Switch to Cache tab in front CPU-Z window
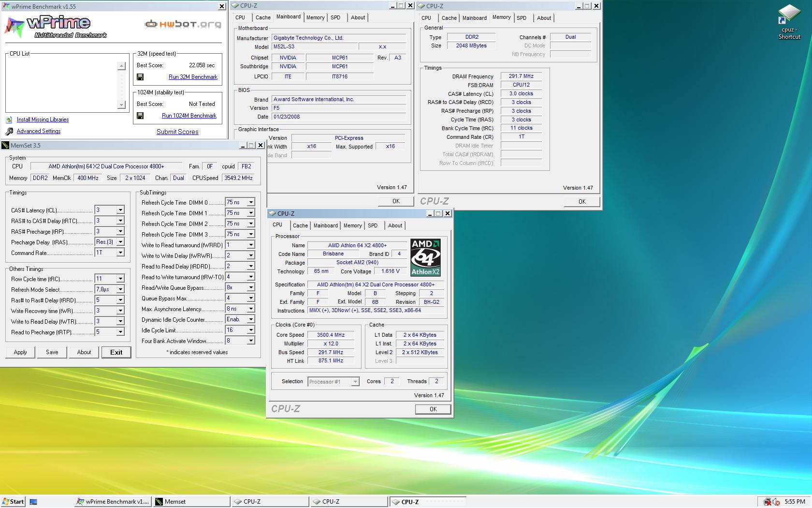 (300, 225)
